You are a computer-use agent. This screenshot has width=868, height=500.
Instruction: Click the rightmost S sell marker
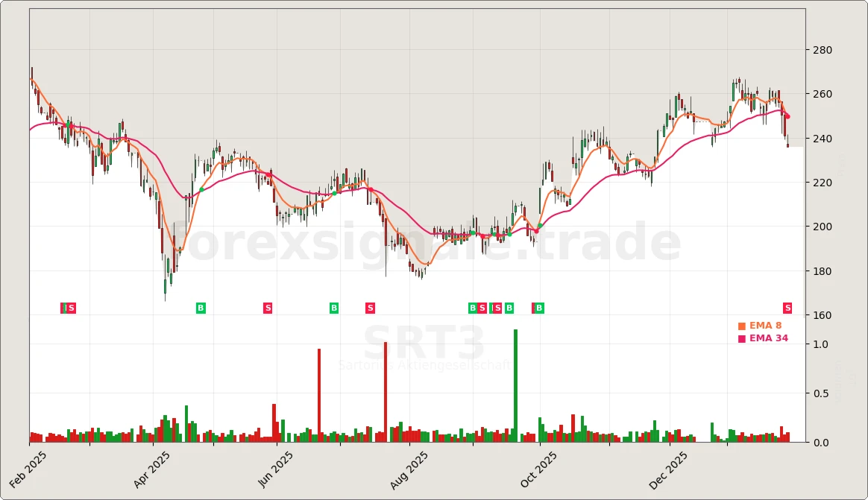[x=786, y=307]
